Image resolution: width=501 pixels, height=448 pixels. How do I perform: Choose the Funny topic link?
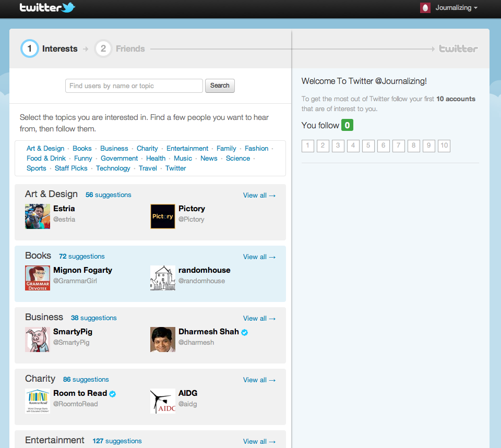pyautogui.click(x=83, y=159)
